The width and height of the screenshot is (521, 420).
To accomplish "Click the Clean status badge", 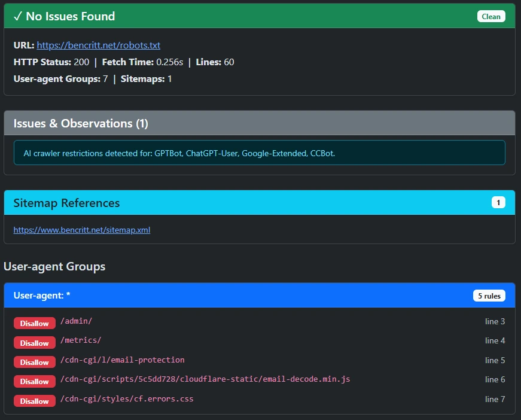I will [490, 16].
